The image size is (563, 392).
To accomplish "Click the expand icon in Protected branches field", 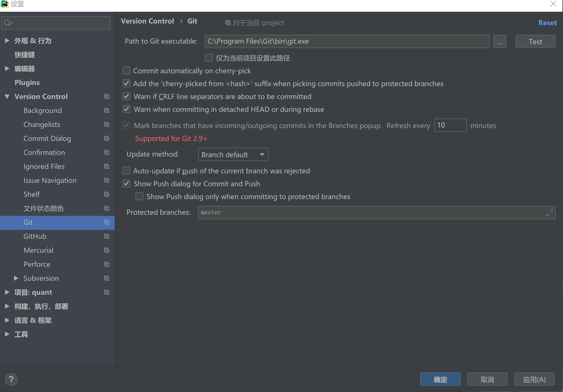I will click(x=549, y=212).
